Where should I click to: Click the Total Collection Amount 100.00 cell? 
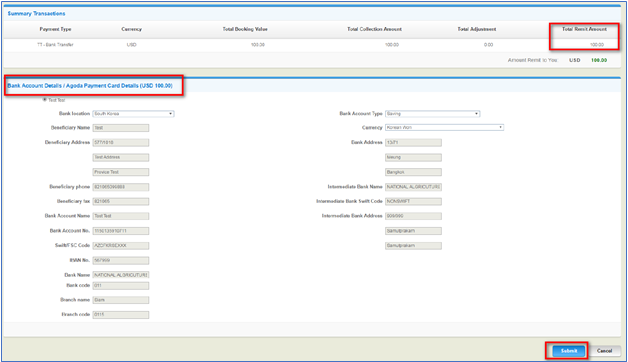(x=392, y=45)
